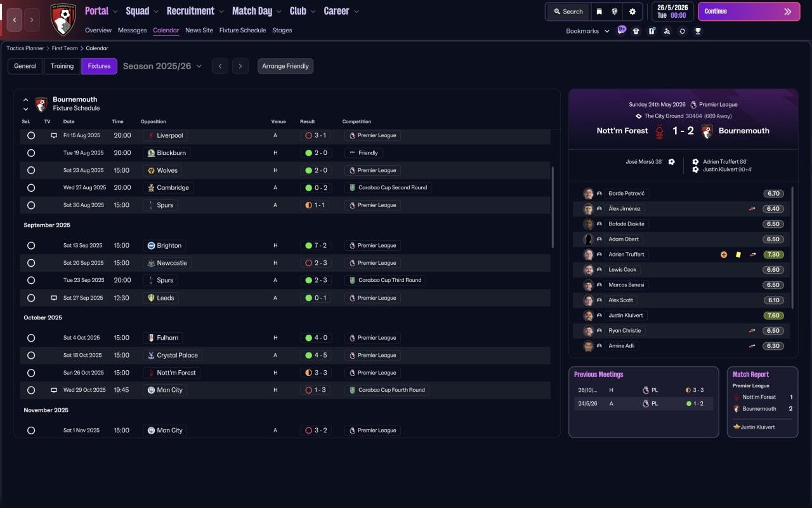812x508 pixels.
Task: Click Adrien Truffert's assist plus icon
Action: click(x=724, y=255)
